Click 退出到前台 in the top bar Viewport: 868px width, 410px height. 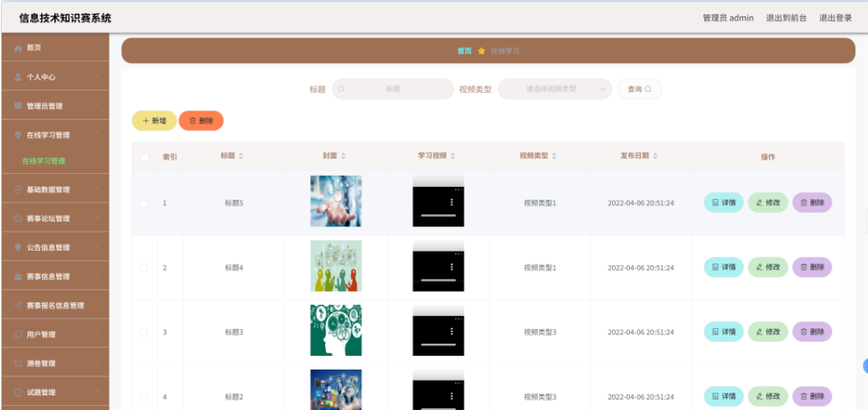786,18
